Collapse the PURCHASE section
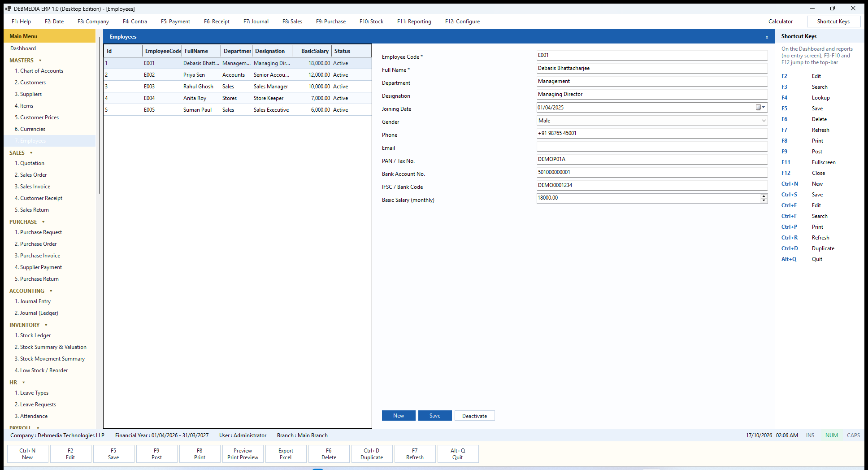The height and width of the screenshot is (470, 868). click(x=43, y=222)
